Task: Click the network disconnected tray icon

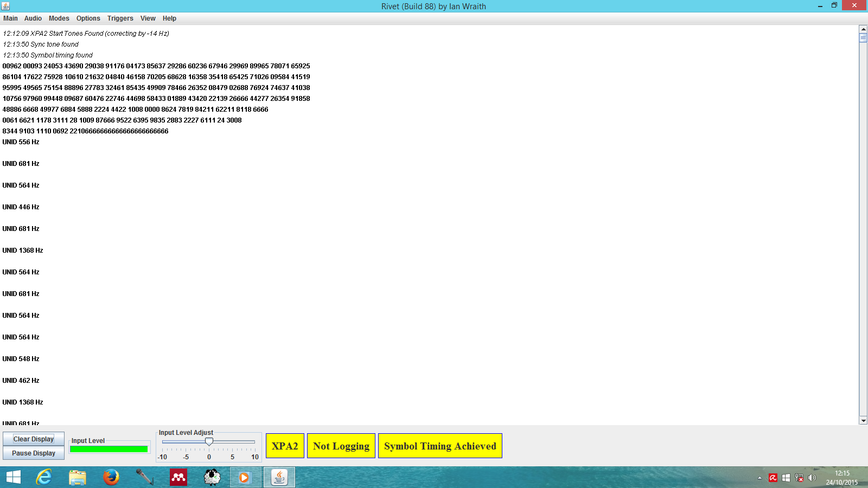Action: tap(799, 478)
